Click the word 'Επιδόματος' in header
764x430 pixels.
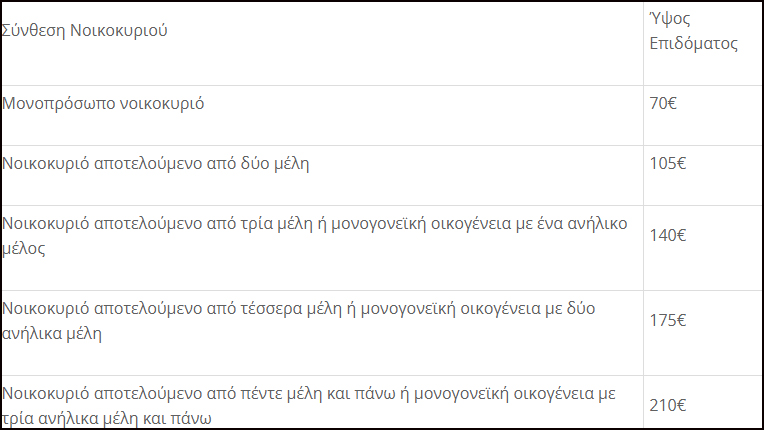pos(693,43)
